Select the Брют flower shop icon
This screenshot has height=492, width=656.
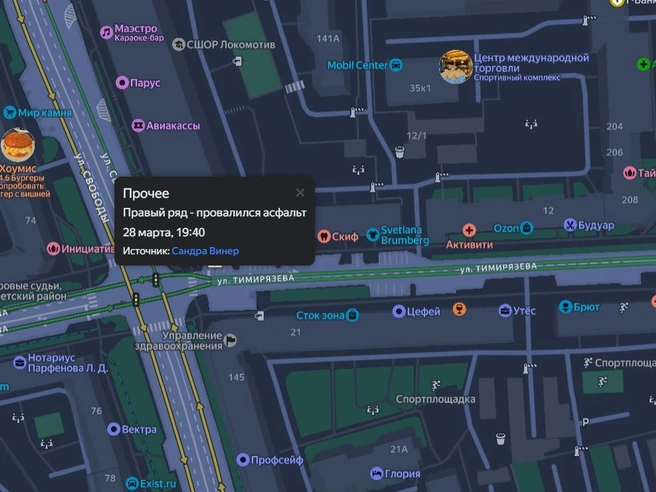pos(566,307)
